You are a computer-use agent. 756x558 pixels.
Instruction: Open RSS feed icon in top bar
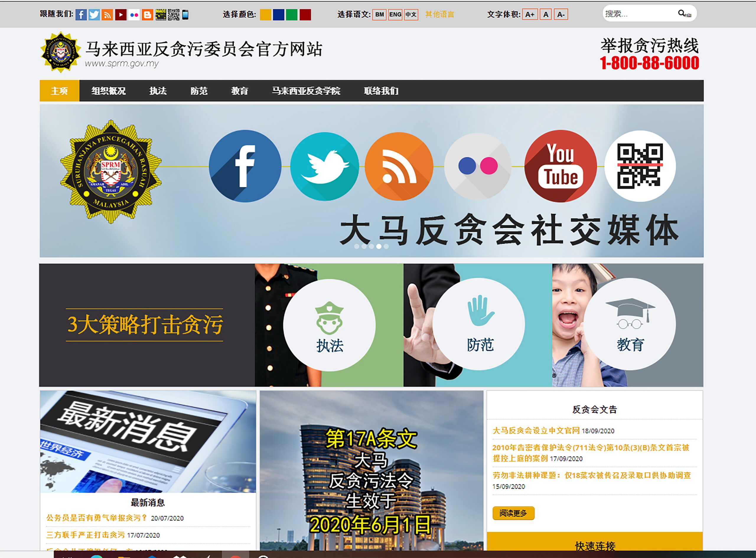tap(107, 14)
